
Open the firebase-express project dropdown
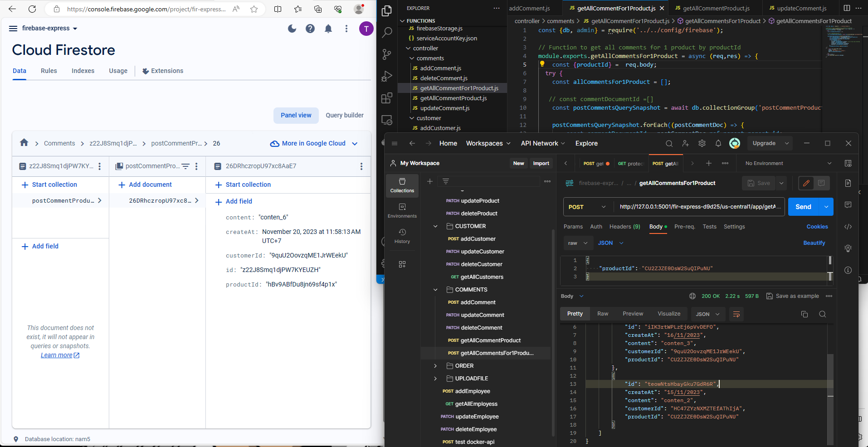coord(49,28)
